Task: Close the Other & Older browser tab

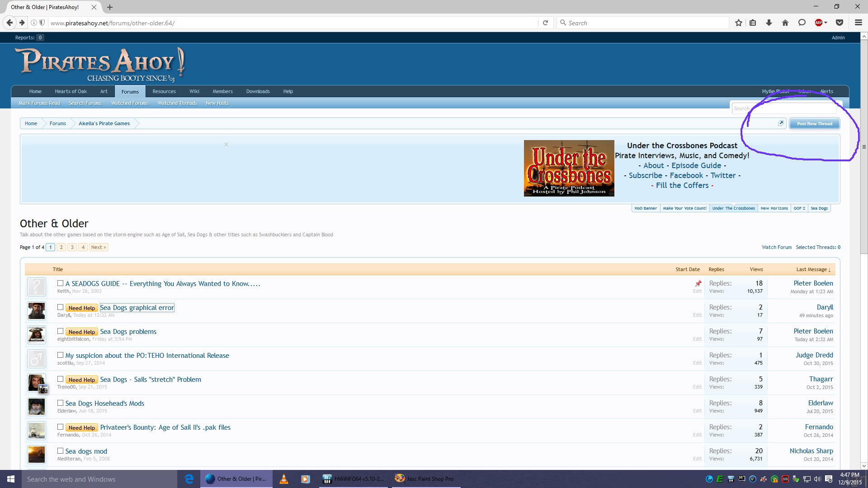Action: pos(94,7)
